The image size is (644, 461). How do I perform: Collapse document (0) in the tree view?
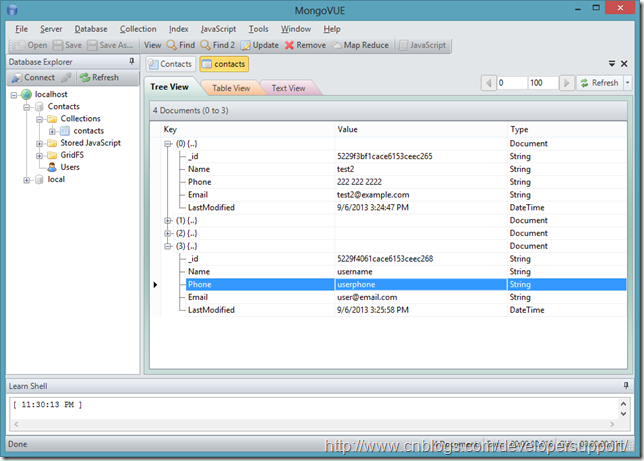tap(168, 143)
